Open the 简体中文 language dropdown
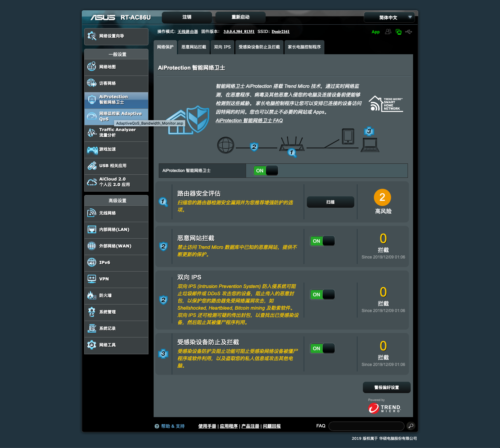Viewport: 500px width, 448px height. [389, 18]
